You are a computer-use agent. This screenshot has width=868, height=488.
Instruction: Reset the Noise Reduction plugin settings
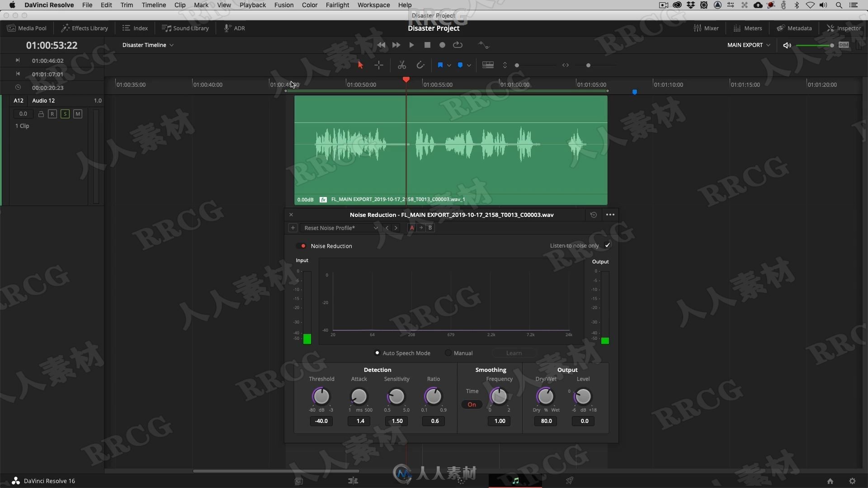pyautogui.click(x=594, y=215)
